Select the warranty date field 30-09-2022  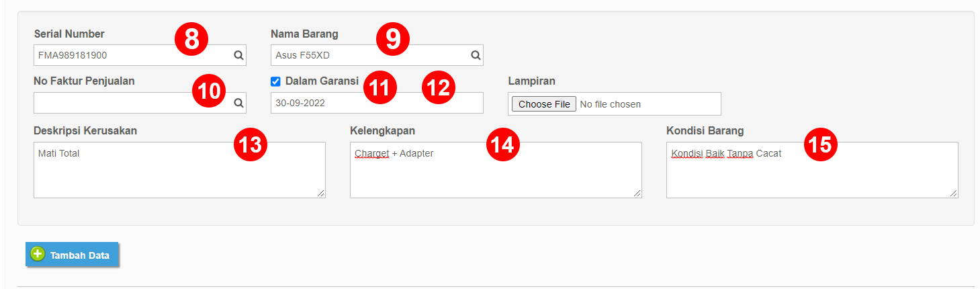pos(377,103)
